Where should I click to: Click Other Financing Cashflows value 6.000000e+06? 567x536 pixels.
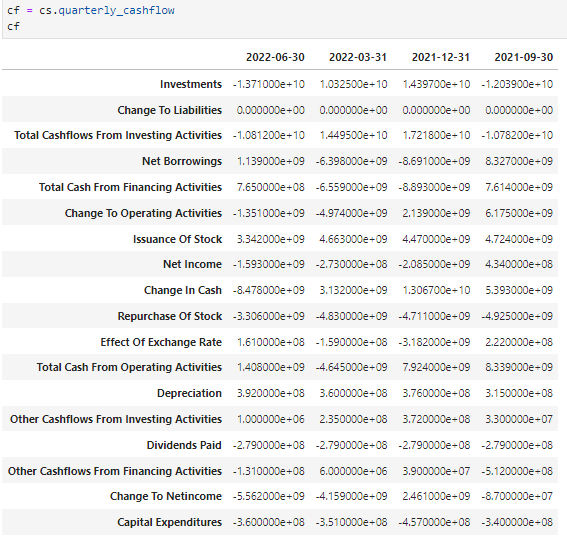[x=354, y=471]
